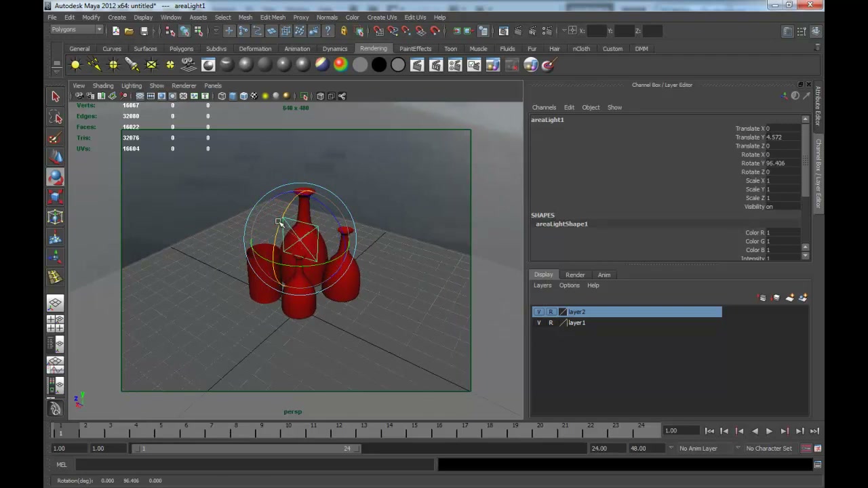Open the No Character Set dropdown
868x488 pixels.
point(769,448)
